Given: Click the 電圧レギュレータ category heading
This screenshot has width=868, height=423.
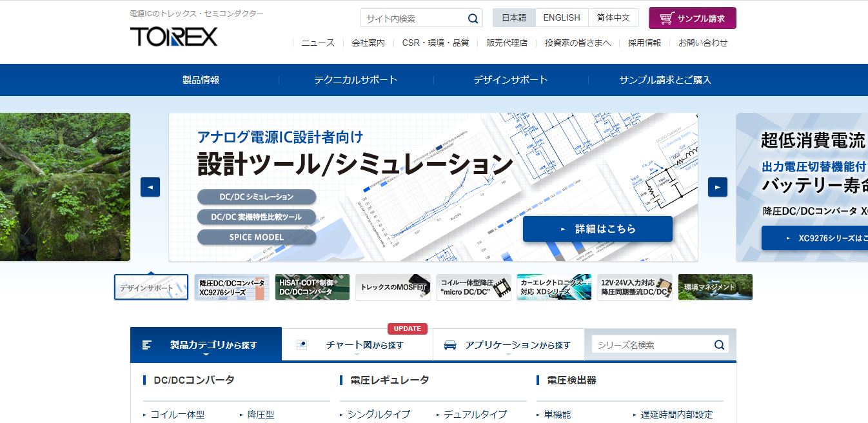Looking at the screenshot, I should click(x=390, y=380).
